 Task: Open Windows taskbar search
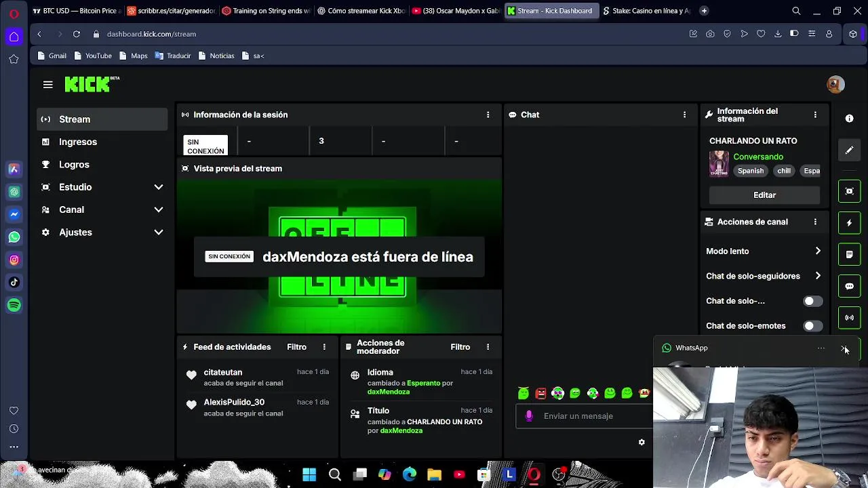(334, 474)
